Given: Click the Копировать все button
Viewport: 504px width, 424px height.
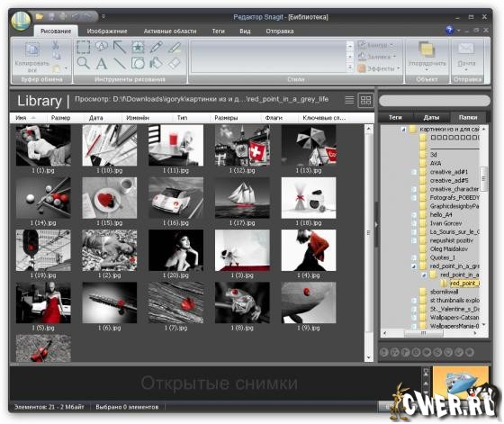Looking at the screenshot, I should coord(32,58).
